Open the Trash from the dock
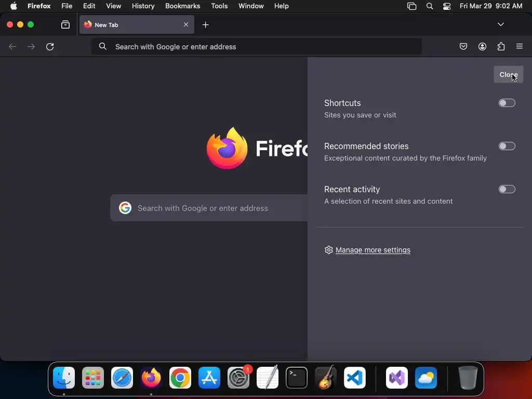The width and height of the screenshot is (532, 399). (468, 377)
